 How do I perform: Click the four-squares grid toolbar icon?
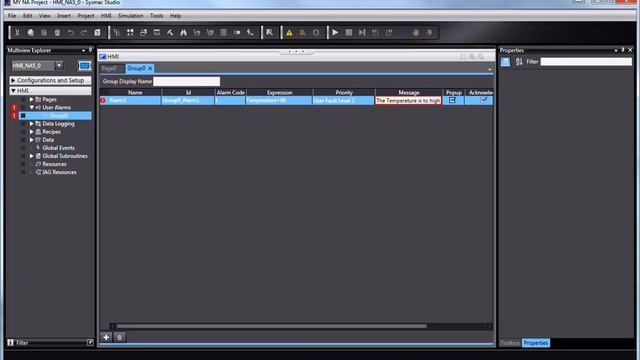[x=130, y=33]
